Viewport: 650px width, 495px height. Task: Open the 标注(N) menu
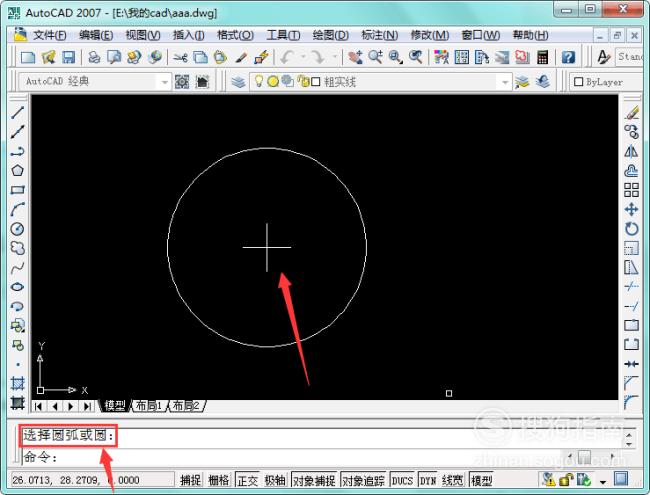point(379,35)
